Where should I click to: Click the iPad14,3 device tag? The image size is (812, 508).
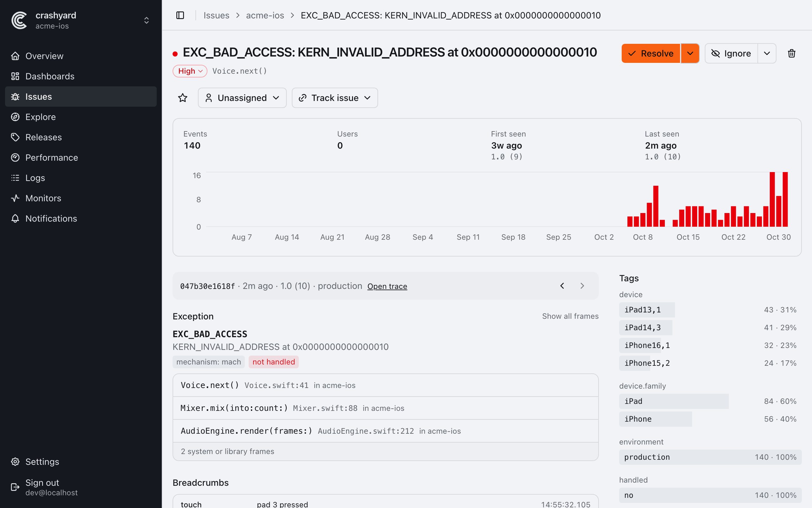710,328
